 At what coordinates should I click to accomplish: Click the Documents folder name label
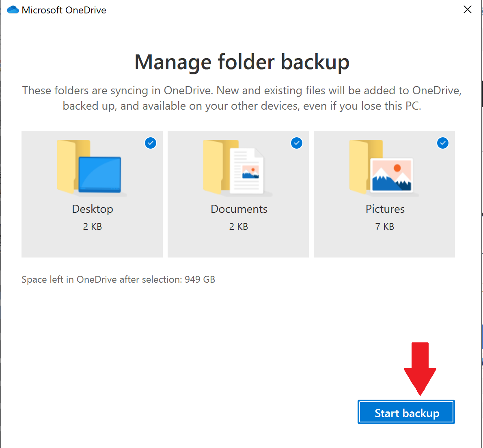click(239, 209)
